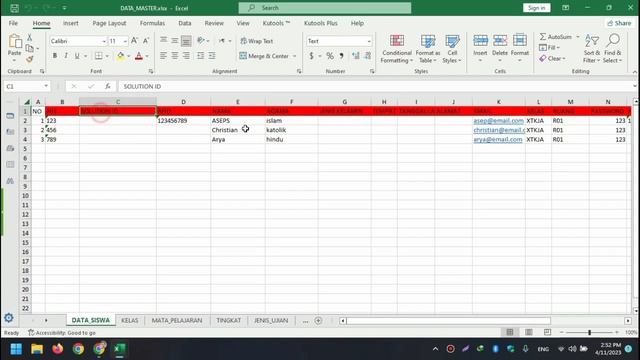Toggle Align Left for text
Image resolution: width=640 pixels, height=360 pixels.
[x=163, y=56]
